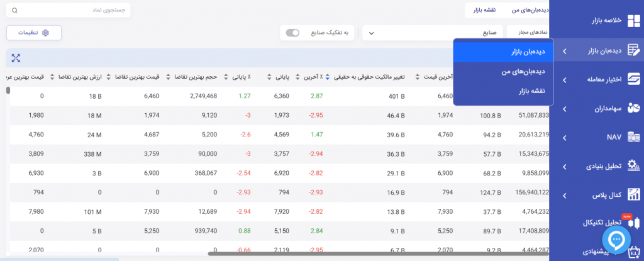
Task: Click the سهامداران (shareholders) sidebar icon
Action: pos(633,109)
